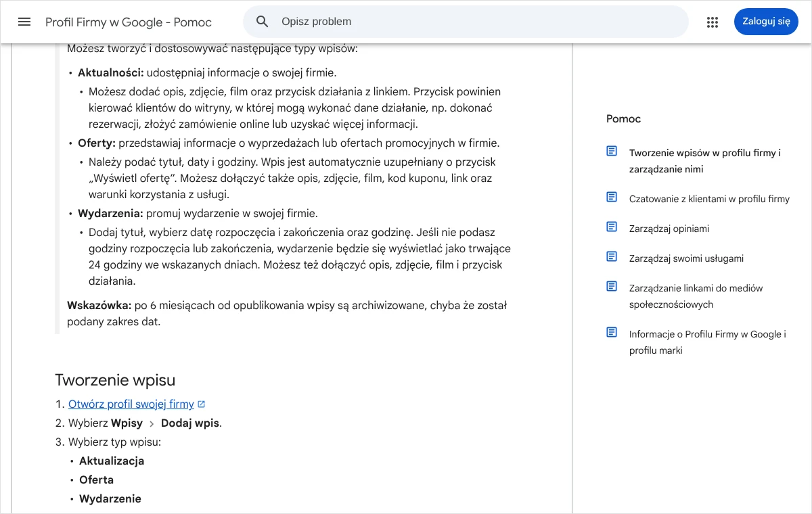This screenshot has width=812, height=514.
Task: Click the Oferta list item
Action: (x=96, y=480)
